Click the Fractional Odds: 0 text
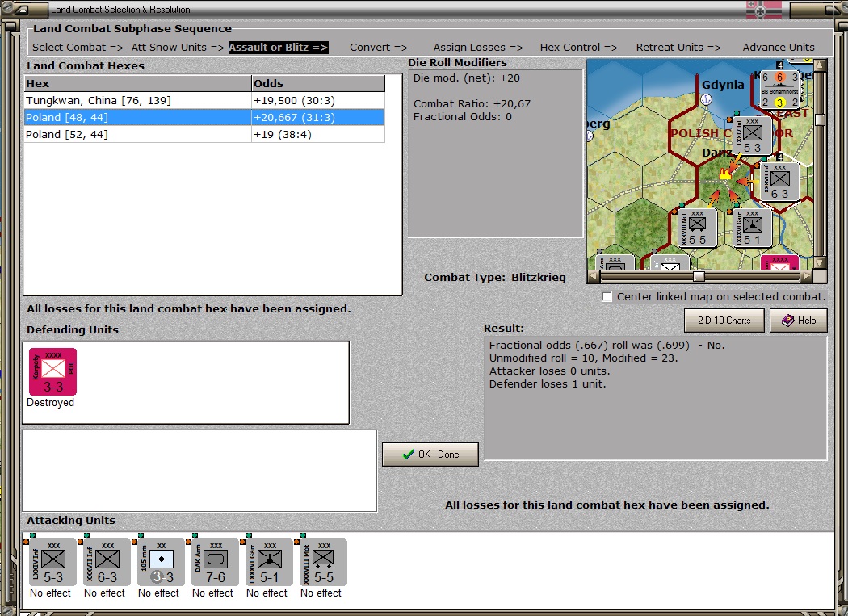The image size is (848, 616). tap(463, 117)
